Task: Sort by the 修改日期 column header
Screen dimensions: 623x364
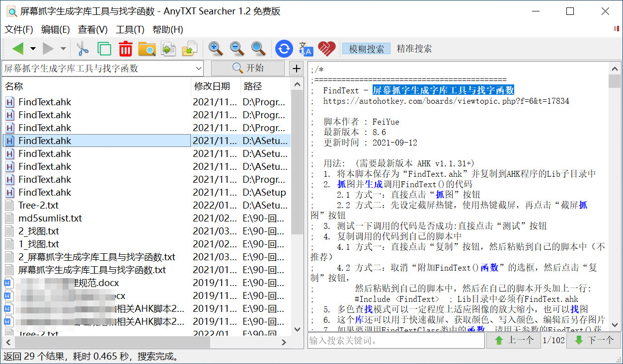Action: pyautogui.click(x=216, y=86)
